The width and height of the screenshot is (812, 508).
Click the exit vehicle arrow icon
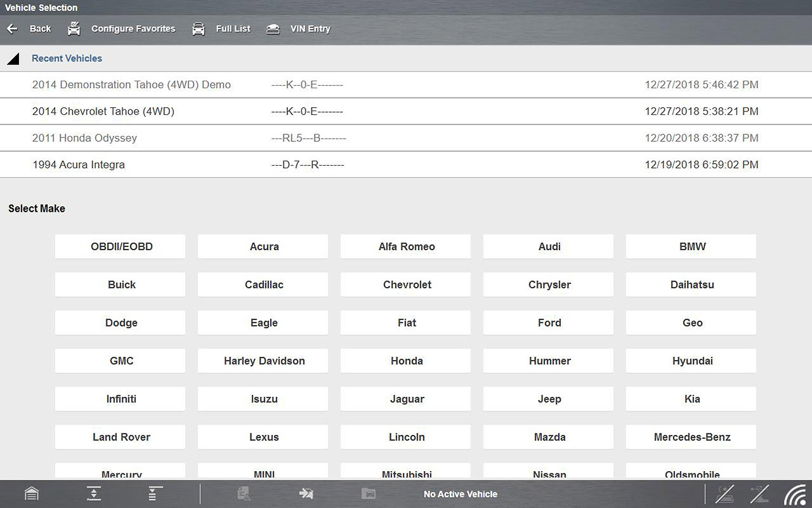pyautogui.click(x=306, y=493)
